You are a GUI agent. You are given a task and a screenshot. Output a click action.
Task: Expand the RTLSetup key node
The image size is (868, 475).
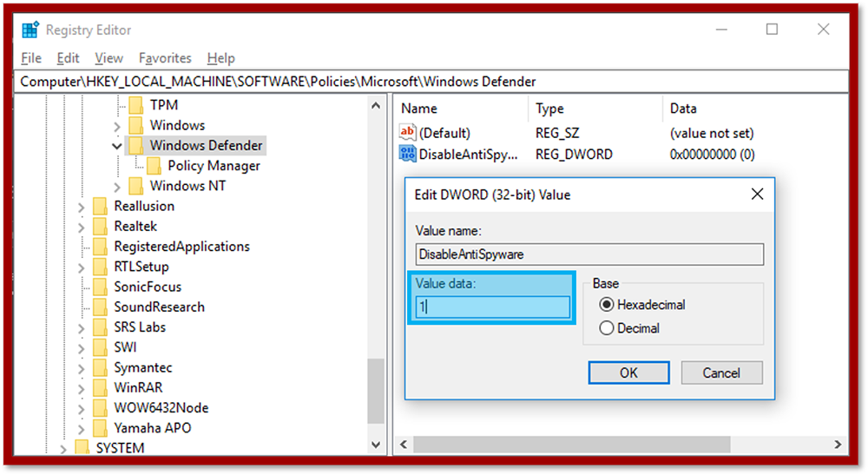[x=82, y=268]
